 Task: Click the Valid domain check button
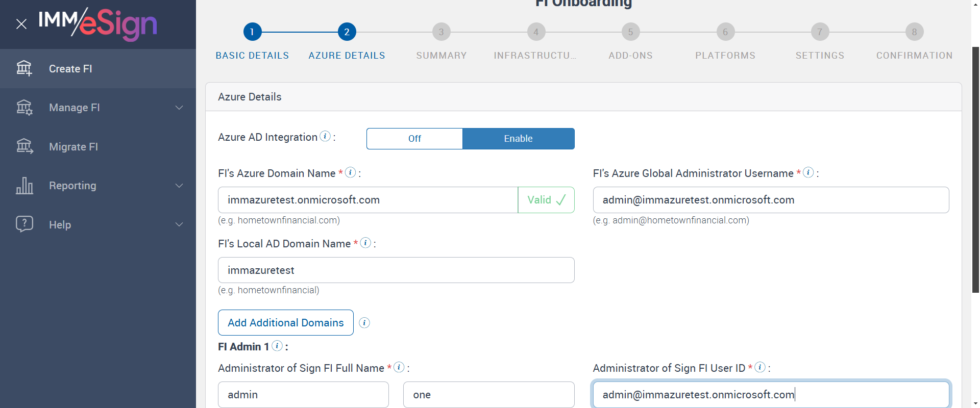point(546,200)
